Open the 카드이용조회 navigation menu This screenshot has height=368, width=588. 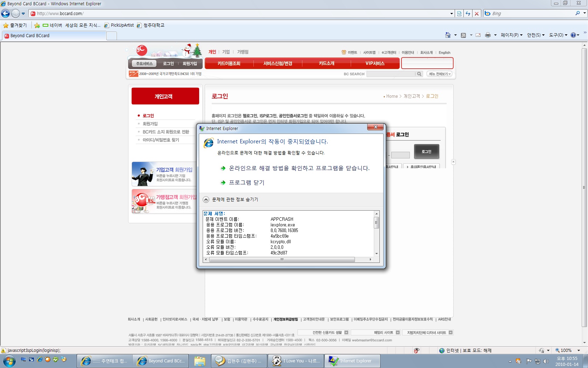tap(229, 63)
